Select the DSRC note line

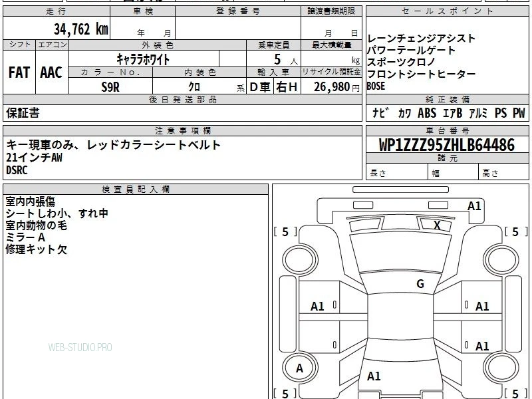point(17,170)
